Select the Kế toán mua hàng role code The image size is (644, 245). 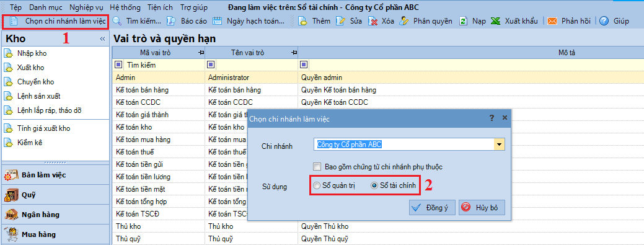click(143, 140)
